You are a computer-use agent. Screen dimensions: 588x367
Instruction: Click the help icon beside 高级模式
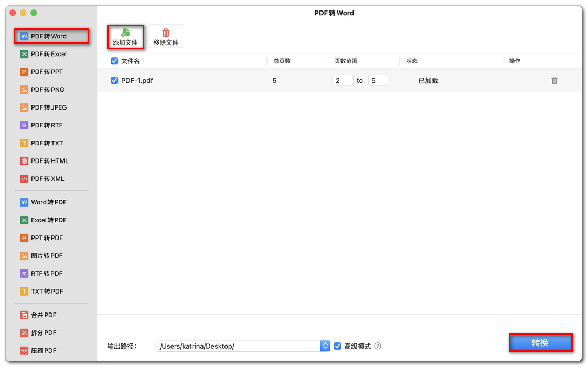click(377, 346)
